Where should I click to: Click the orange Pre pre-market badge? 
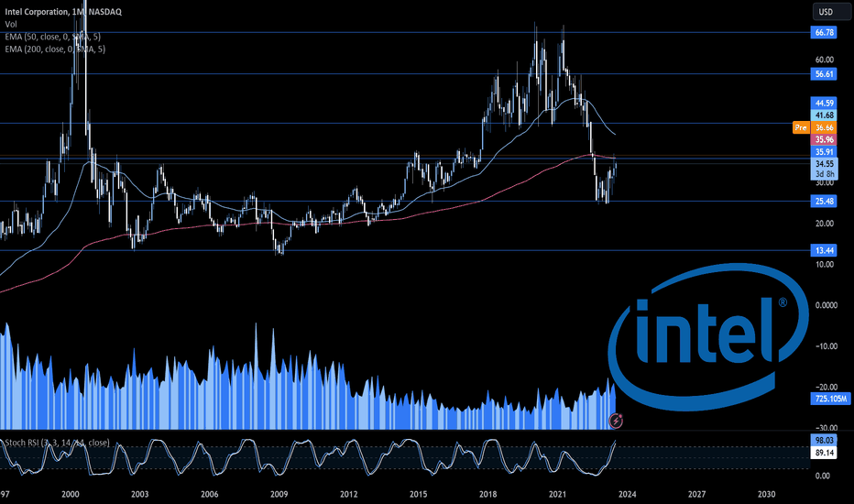tap(801, 127)
